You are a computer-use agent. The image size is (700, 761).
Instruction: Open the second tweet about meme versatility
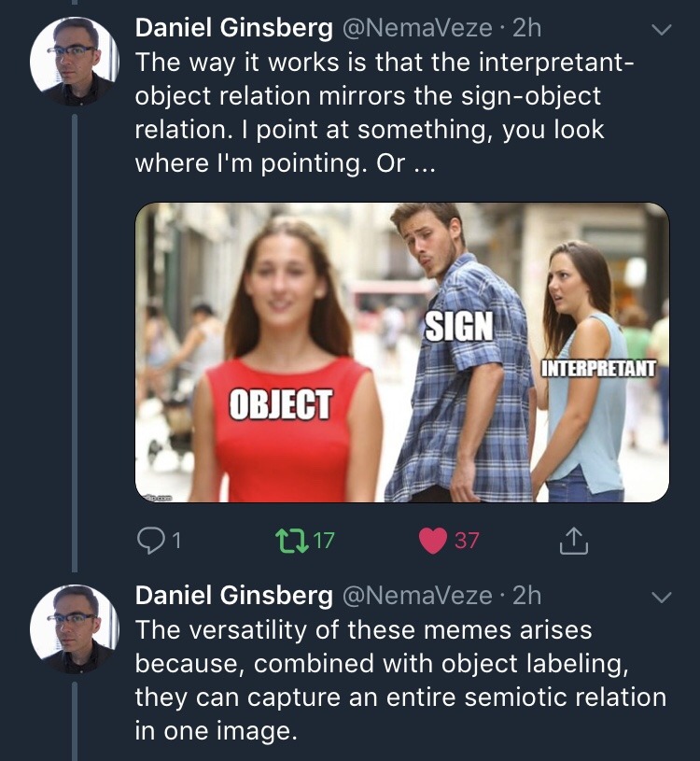point(399,680)
